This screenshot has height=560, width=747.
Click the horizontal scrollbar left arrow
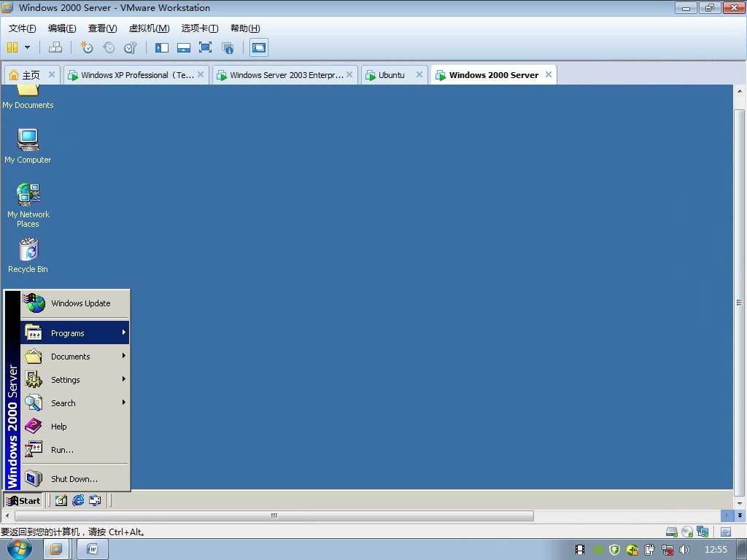pyautogui.click(x=7, y=516)
